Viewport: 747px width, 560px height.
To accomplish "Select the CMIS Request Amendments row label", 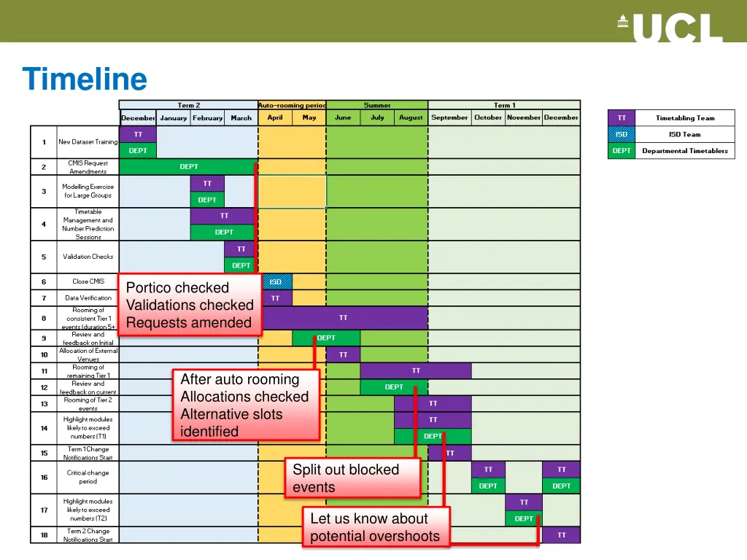I will coord(88,167).
